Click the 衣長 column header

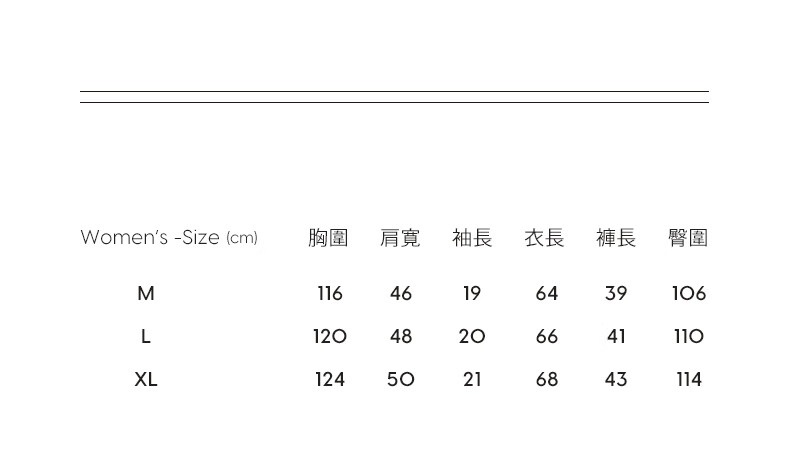(544, 238)
